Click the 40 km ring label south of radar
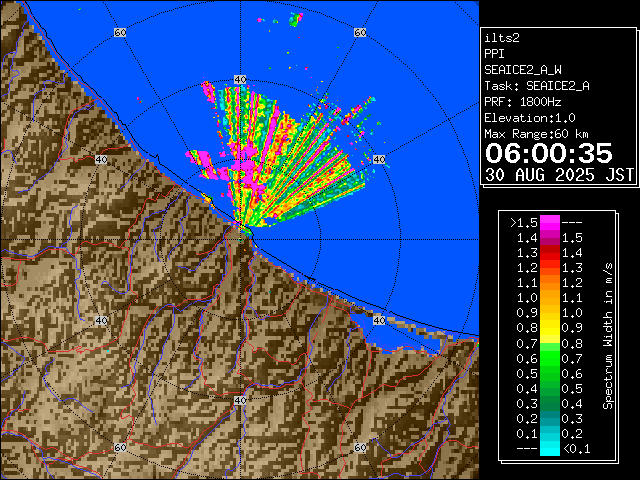Viewport: 640px width, 480px height. tap(239, 400)
